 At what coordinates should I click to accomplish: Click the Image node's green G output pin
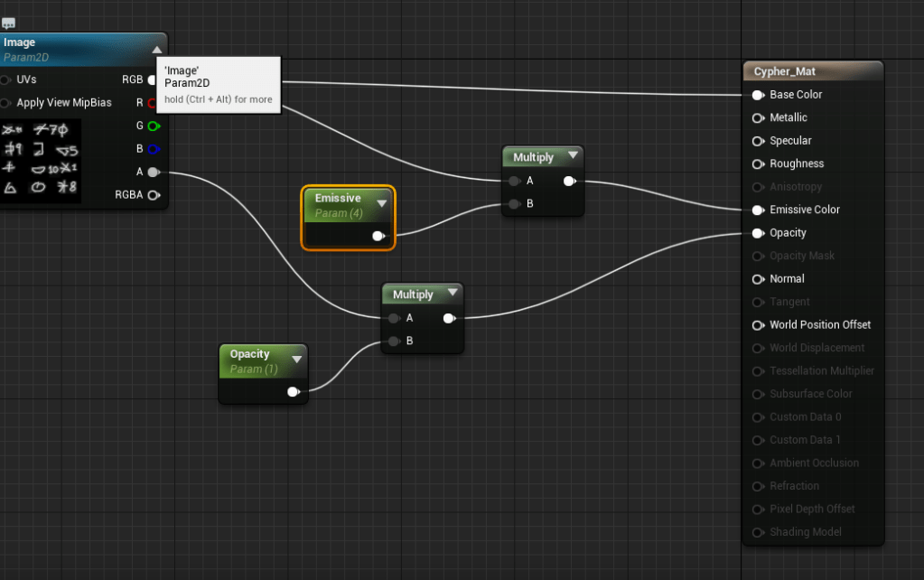(x=153, y=126)
